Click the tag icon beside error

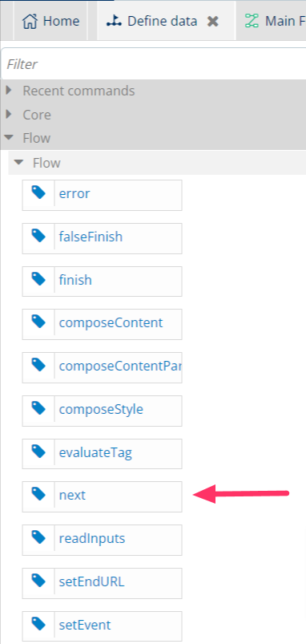tap(38, 192)
